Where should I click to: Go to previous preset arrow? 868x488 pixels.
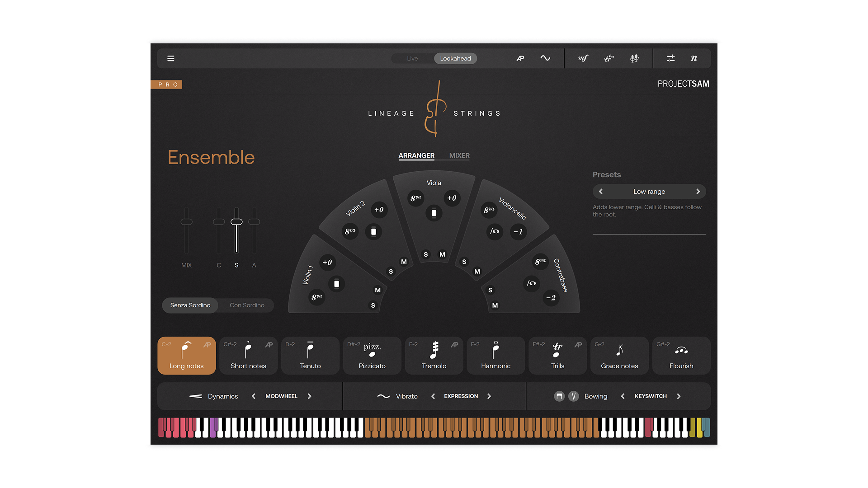pos(601,192)
